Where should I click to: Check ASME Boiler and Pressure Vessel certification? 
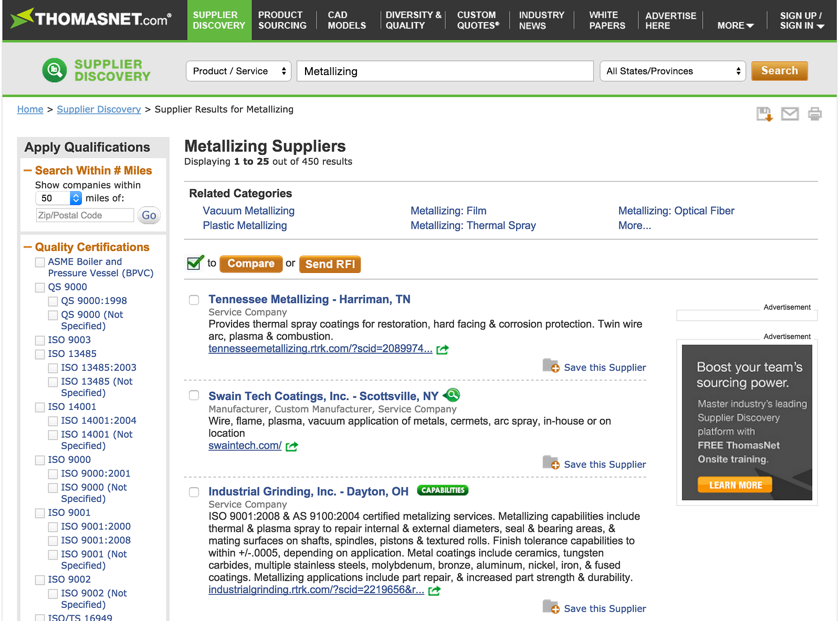pyautogui.click(x=40, y=262)
